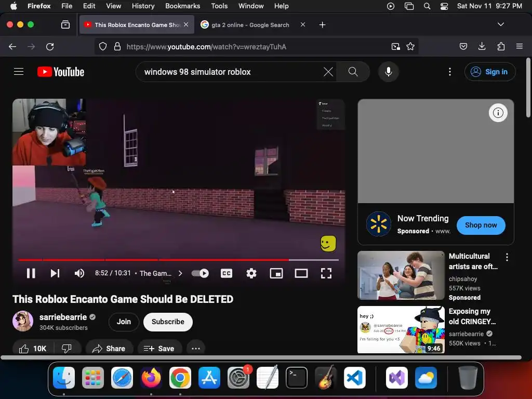Skip to next video

(x=55, y=273)
